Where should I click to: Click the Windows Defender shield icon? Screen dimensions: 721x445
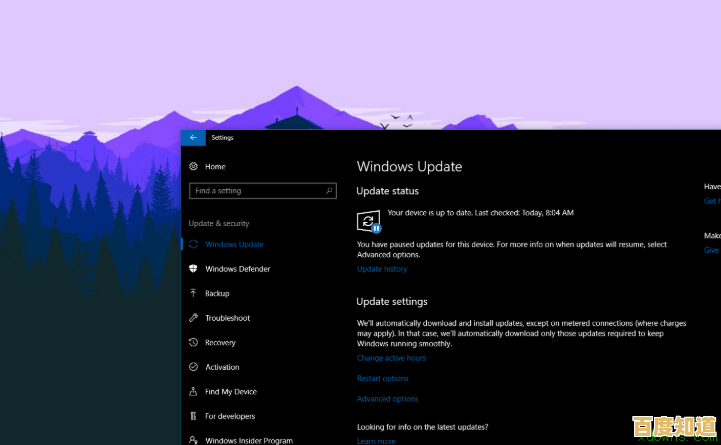click(x=194, y=268)
